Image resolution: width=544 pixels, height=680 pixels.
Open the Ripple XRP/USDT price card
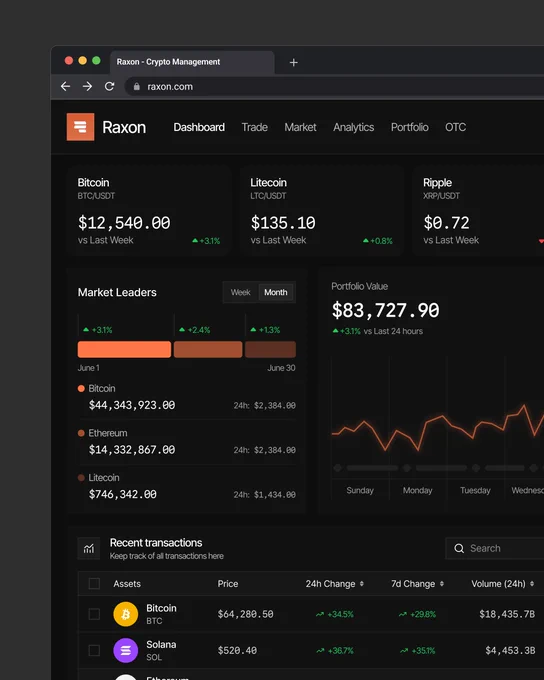(x=478, y=211)
